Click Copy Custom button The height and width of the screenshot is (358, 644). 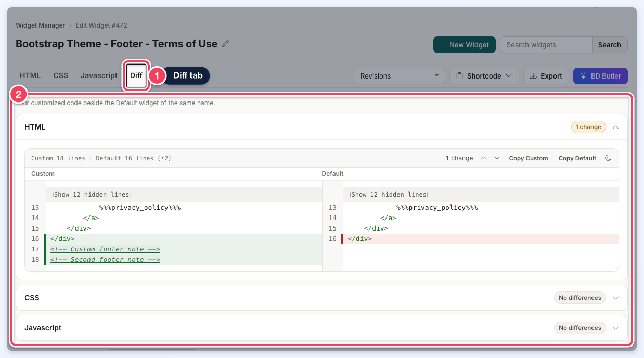529,158
